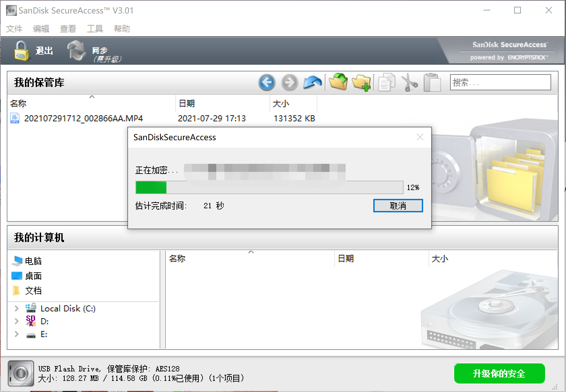This screenshot has height=392, width=566.
Task: Sort computer list by 日期 column header
Action: tap(381, 259)
